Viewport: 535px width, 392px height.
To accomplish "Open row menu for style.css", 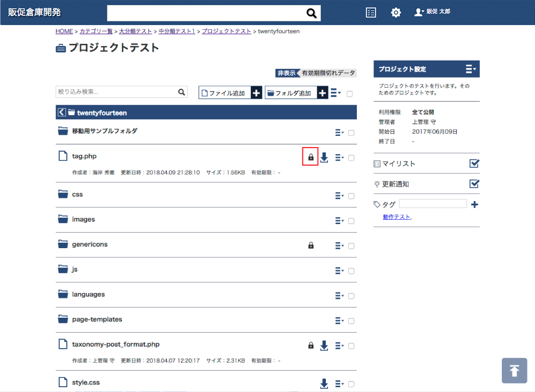I will [x=340, y=384].
